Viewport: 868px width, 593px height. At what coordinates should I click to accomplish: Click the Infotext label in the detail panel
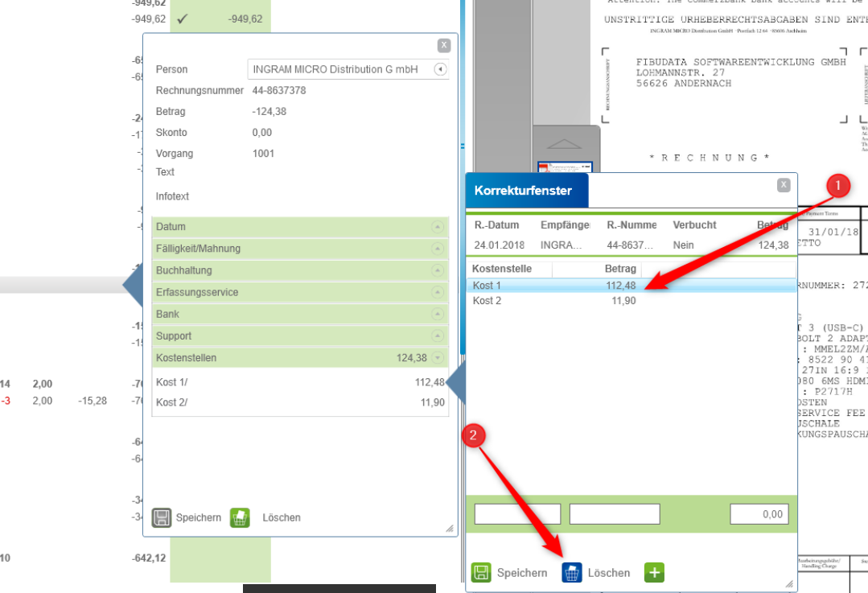pyautogui.click(x=172, y=196)
